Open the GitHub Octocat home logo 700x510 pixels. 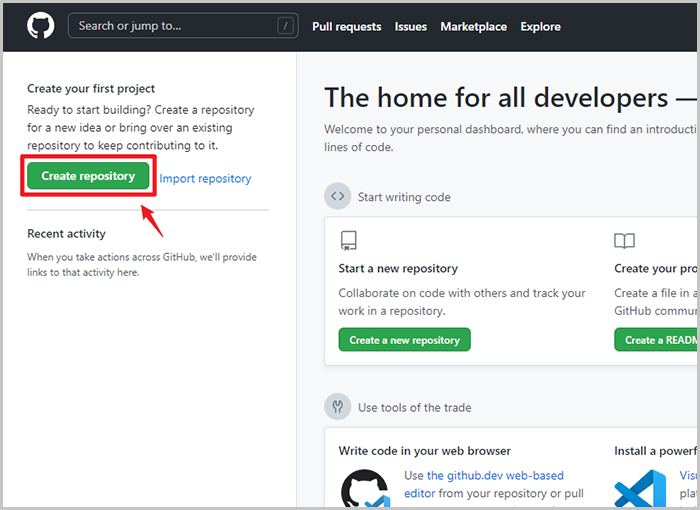pos(41,25)
